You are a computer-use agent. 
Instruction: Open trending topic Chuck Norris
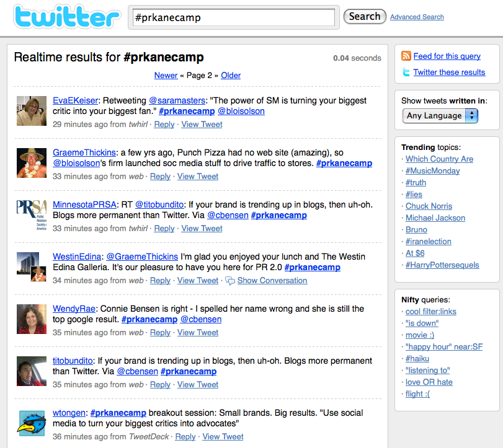click(429, 206)
